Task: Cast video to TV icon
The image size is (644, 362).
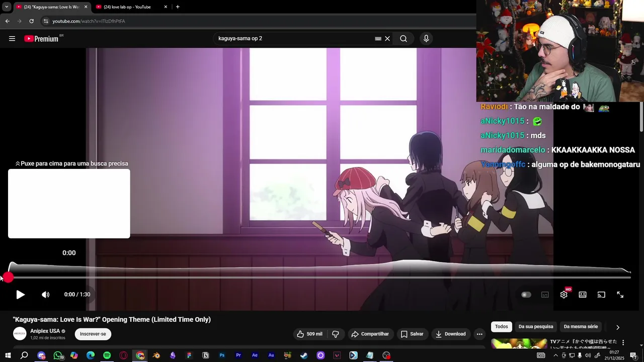Action: (x=601, y=295)
